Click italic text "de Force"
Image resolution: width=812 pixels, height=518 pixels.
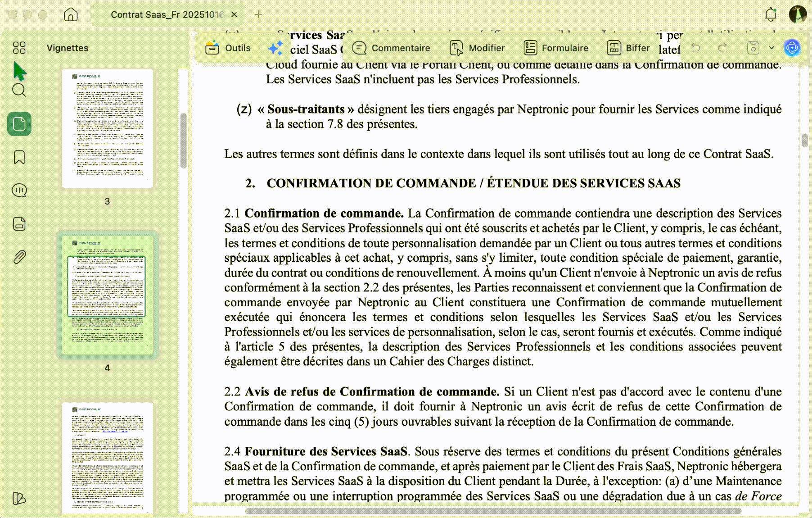pyautogui.click(x=758, y=496)
